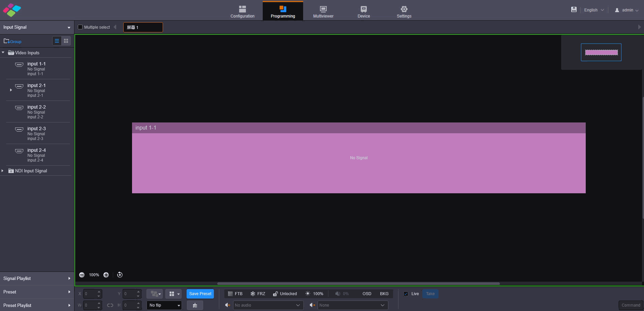
Task: Zoom out the canvas
Action: [x=82, y=275]
